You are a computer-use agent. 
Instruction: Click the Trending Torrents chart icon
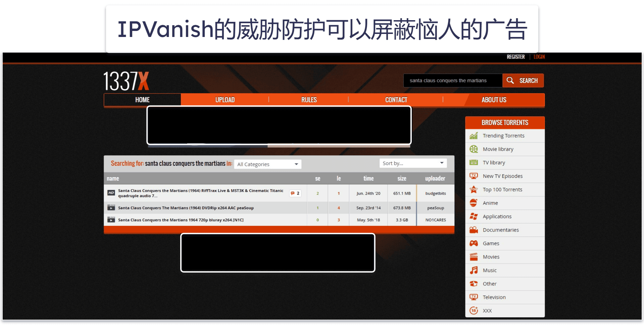(x=474, y=136)
